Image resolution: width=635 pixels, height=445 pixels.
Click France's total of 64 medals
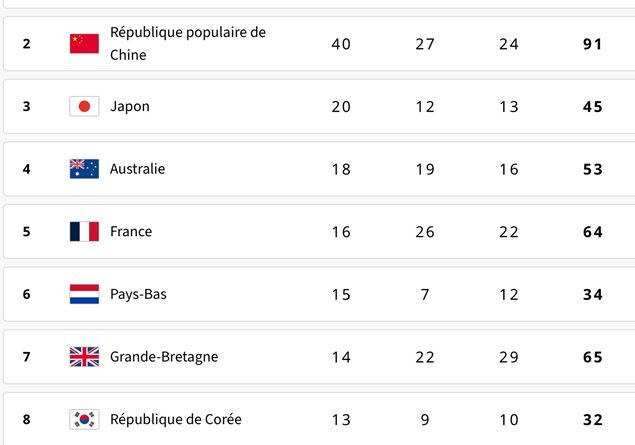(592, 232)
